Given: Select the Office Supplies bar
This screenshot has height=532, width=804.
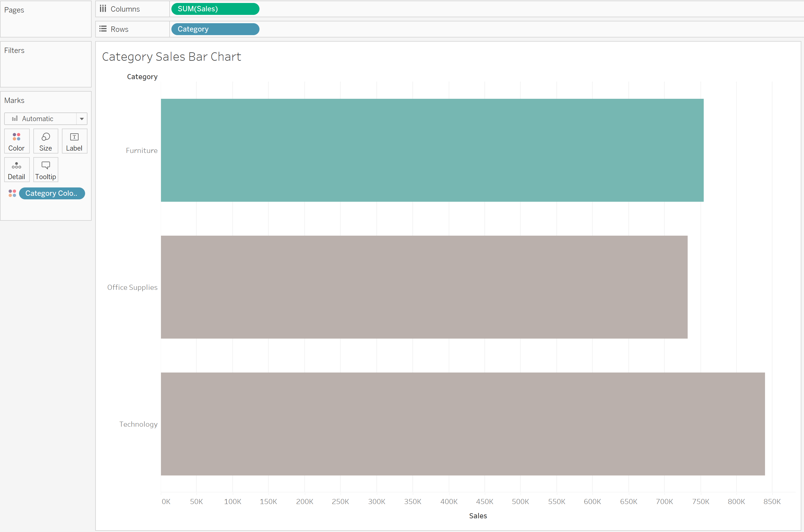Looking at the screenshot, I should (x=424, y=287).
